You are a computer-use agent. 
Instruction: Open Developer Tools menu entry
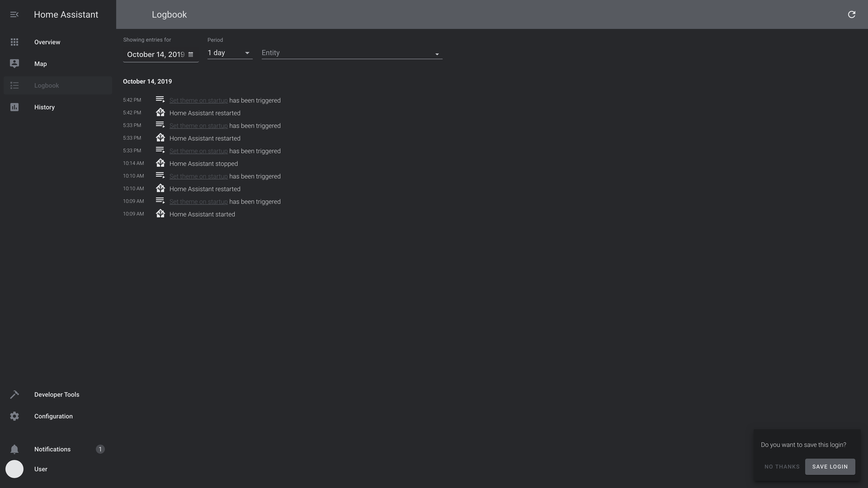tap(57, 394)
